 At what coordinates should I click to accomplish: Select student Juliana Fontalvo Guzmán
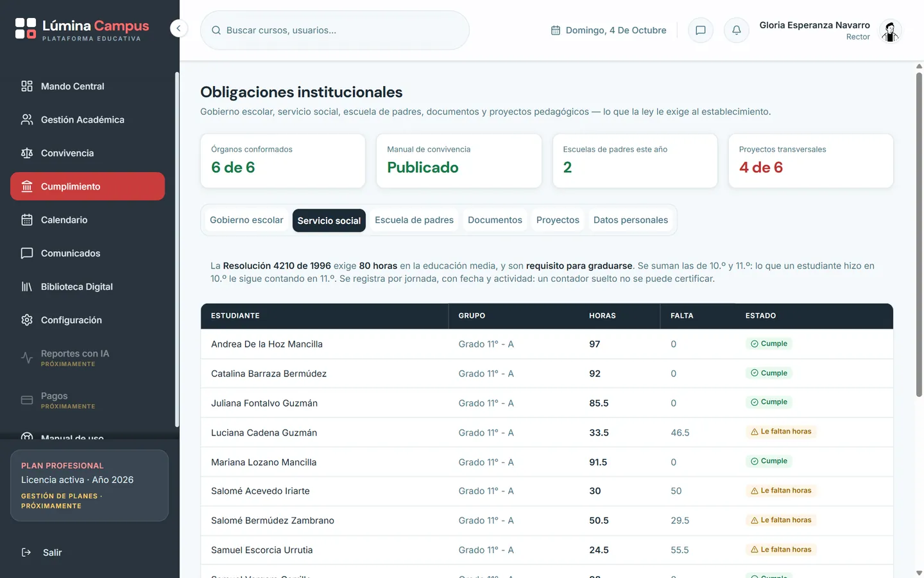pos(264,403)
